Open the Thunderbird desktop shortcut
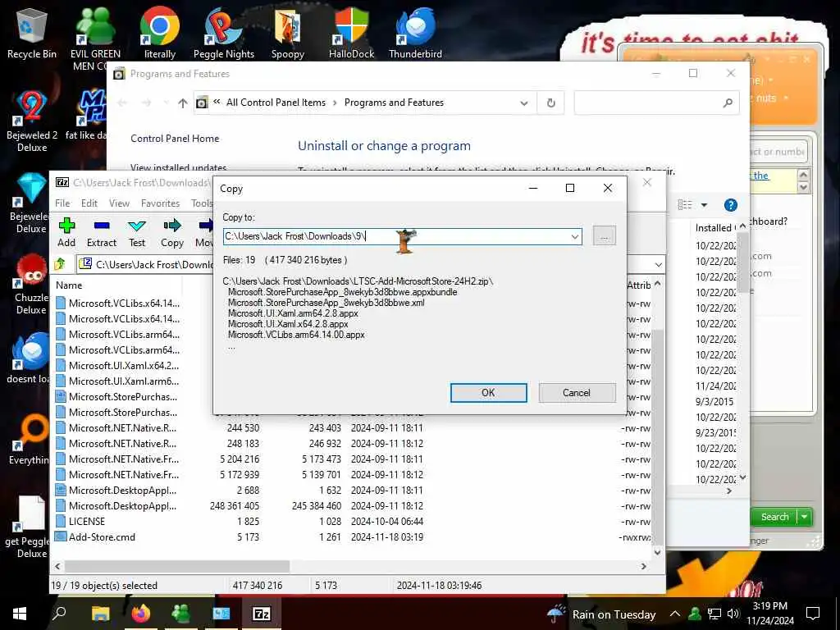 [415, 34]
